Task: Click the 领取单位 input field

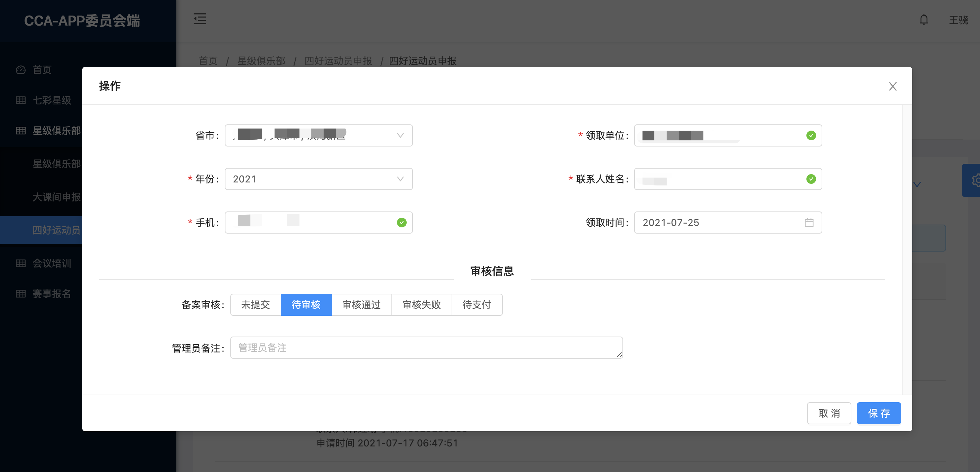Action: pyautogui.click(x=728, y=136)
